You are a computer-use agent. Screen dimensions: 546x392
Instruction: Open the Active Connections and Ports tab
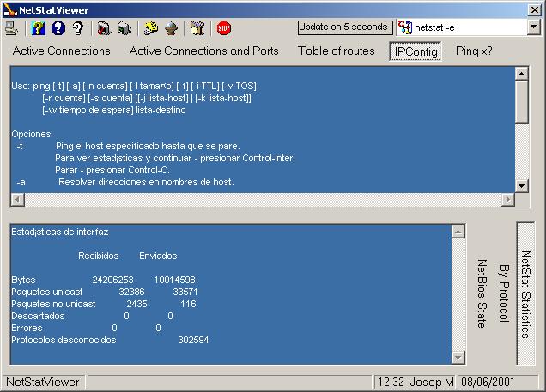pyautogui.click(x=203, y=51)
